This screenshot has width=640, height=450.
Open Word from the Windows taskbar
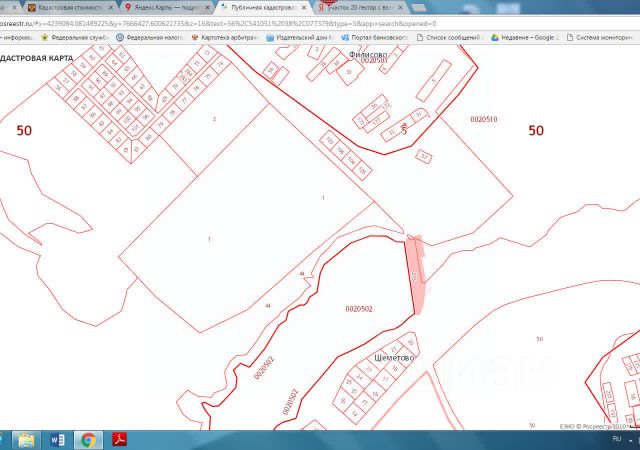(x=57, y=440)
